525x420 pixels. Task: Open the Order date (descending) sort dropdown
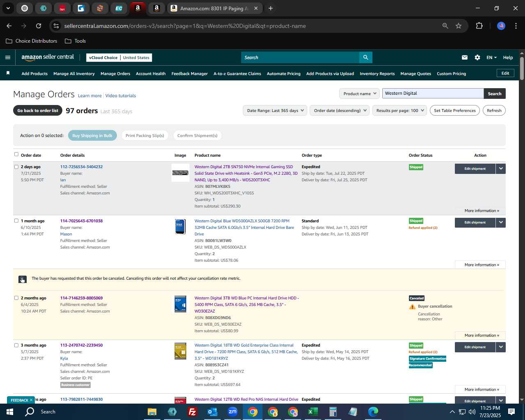340,110
